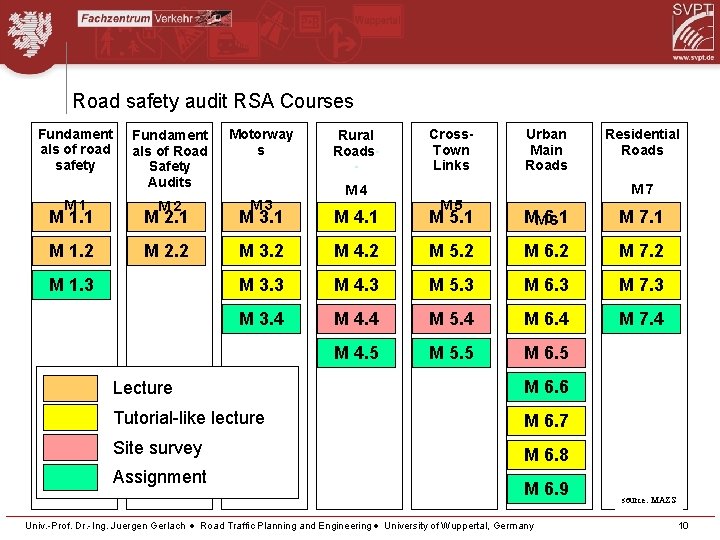Screen dimensions: 720x540
Task: Select the green M 1.3 assignment box
Action: click(71, 285)
